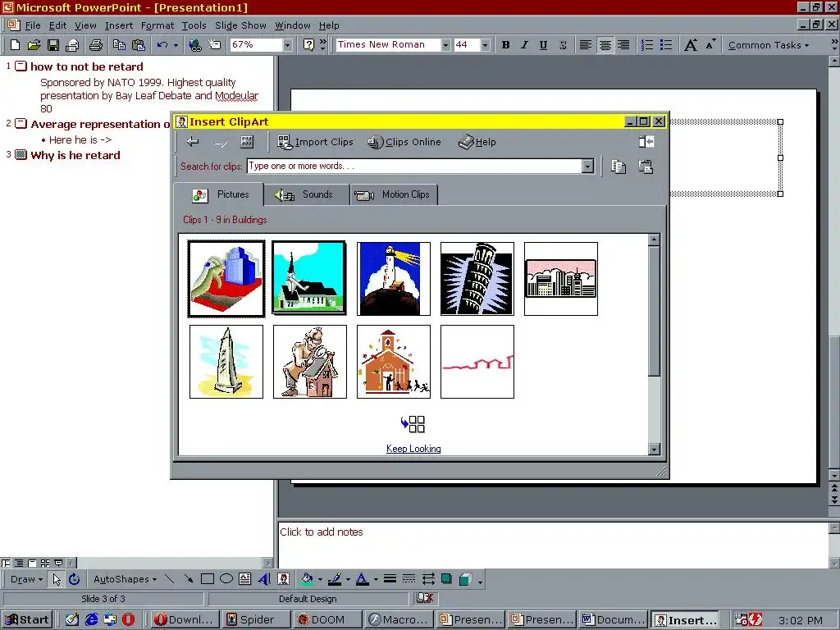Screen dimensions: 840x630
Task: Expand the Undo history dropdown arrow
Action: pyautogui.click(x=176, y=45)
